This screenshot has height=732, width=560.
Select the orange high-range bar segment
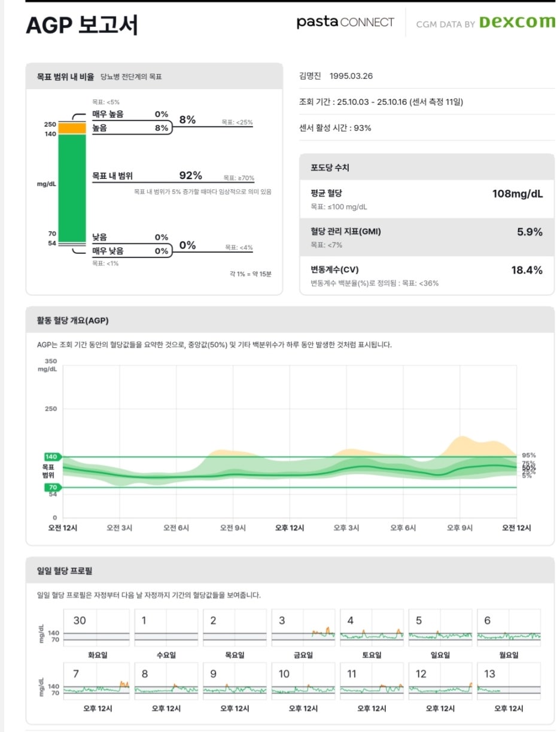(x=72, y=128)
